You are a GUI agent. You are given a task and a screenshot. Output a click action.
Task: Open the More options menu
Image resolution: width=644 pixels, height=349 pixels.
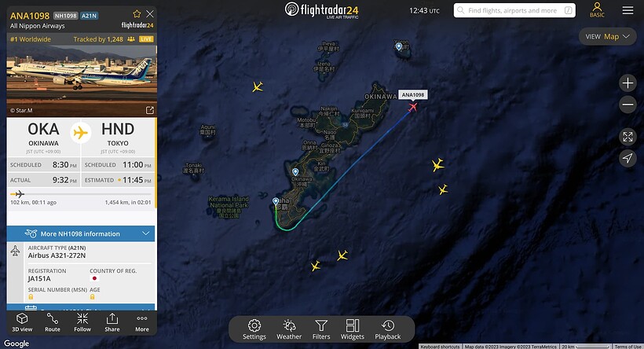tap(142, 322)
